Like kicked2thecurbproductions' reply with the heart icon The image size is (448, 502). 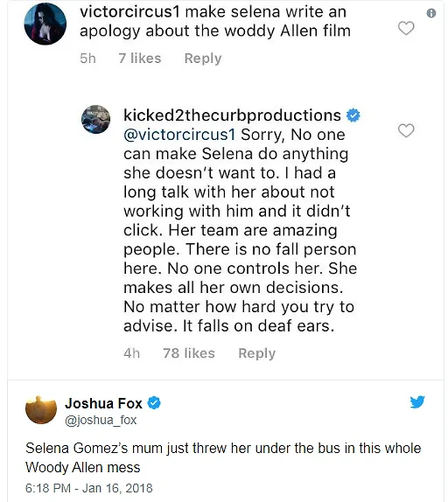click(x=406, y=130)
